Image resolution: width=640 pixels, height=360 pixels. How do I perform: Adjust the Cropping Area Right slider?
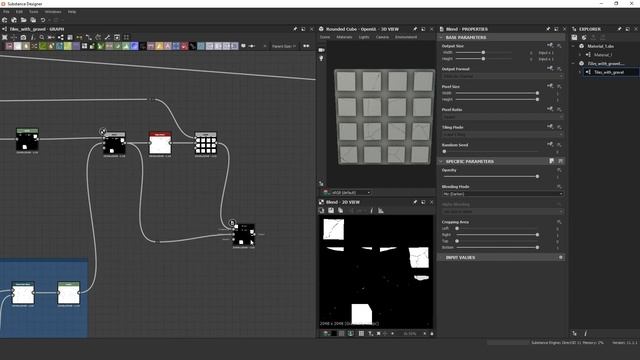pos(496,235)
